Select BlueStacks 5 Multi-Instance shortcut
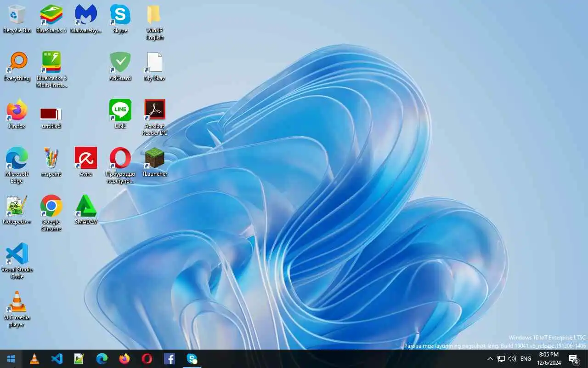Viewport: 588px width, 368px height. tap(51, 70)
